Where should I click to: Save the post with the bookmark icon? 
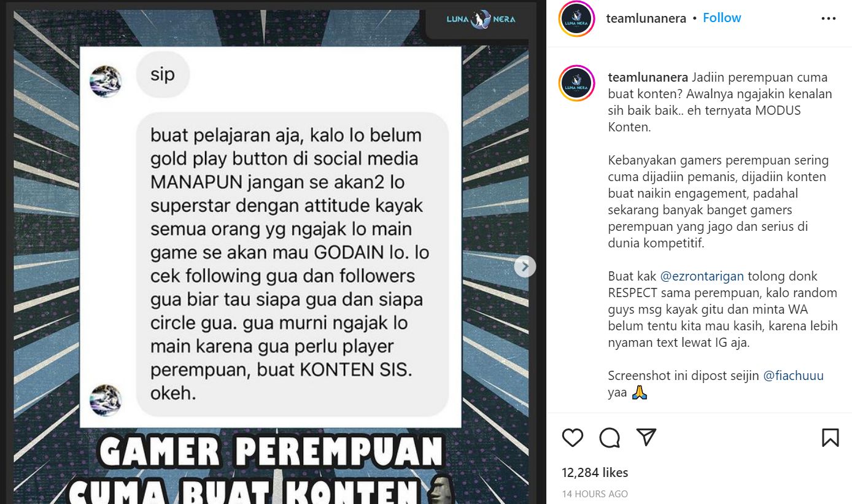(x=830, y=437)
